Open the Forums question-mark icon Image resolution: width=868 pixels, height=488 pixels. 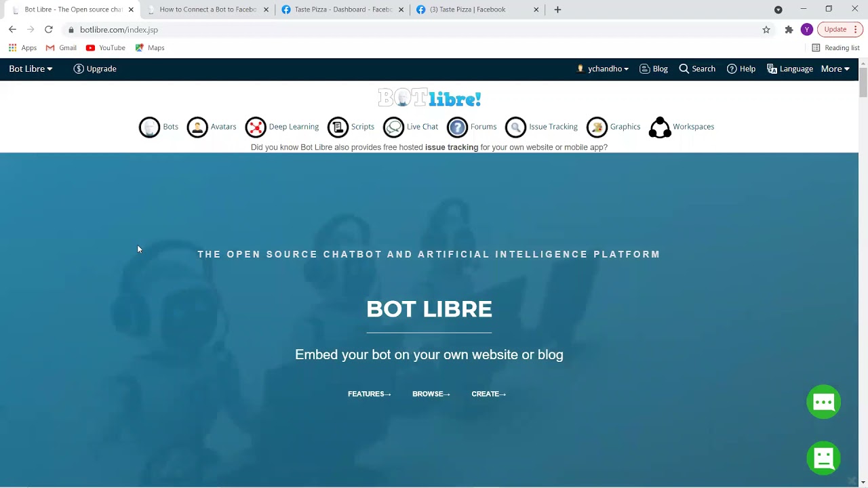point(458,127)
